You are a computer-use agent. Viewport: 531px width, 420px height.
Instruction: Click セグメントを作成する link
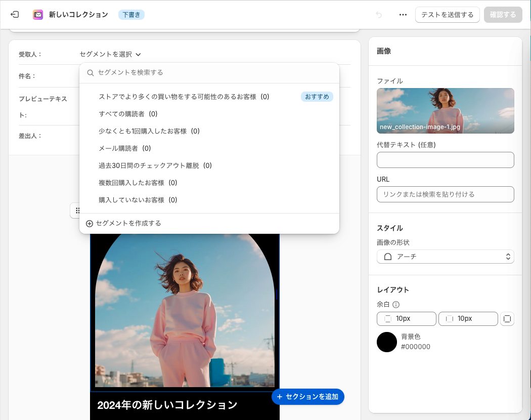tap(128, 223)
